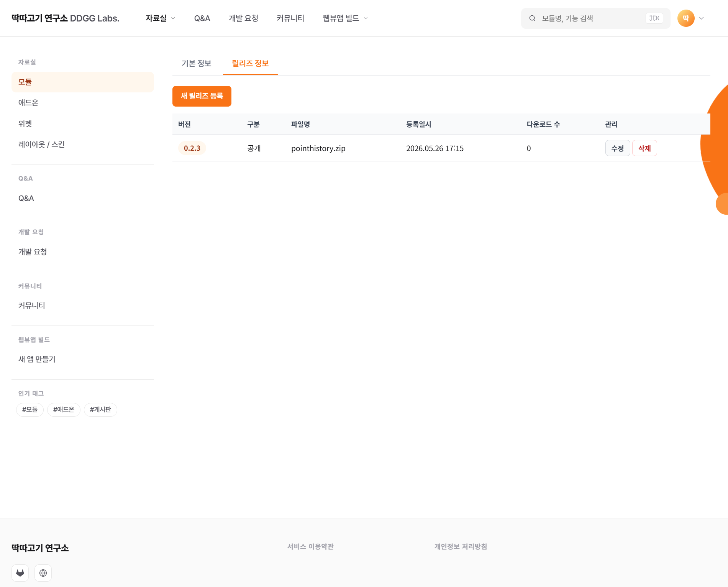Click the 새 릴리즈 등록 button
The width and height of the screenshot is (728, 587).
point(202,96)
